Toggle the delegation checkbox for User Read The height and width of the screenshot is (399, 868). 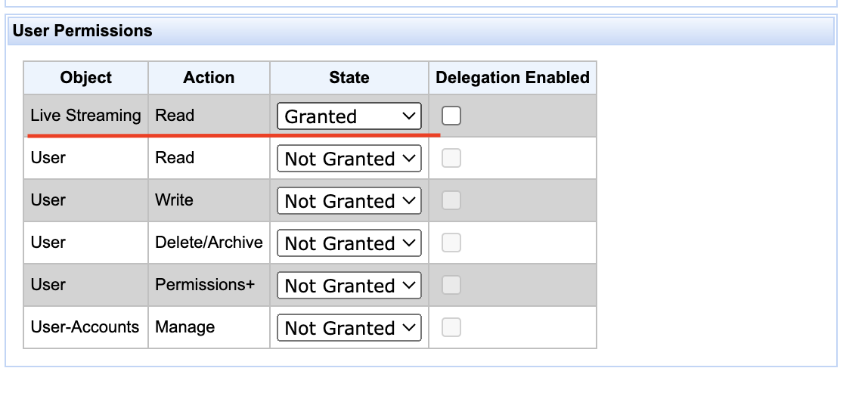(451, 158)
